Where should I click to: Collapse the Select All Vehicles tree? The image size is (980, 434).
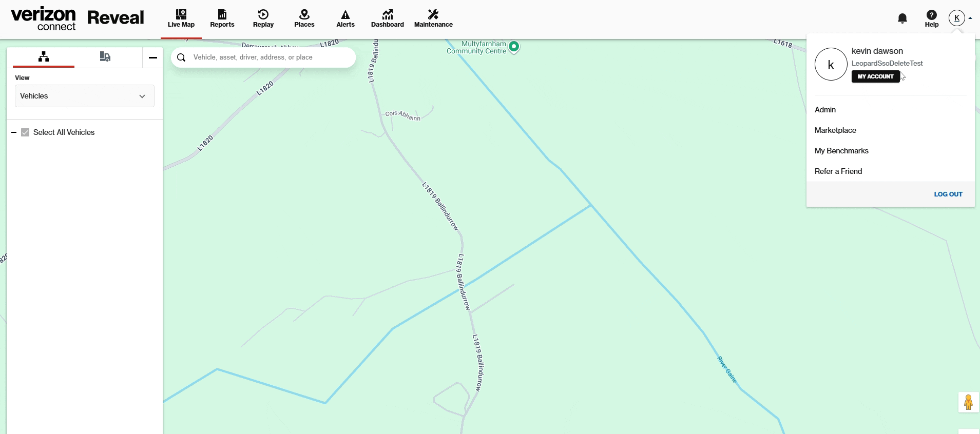click(x=14, y=132)
